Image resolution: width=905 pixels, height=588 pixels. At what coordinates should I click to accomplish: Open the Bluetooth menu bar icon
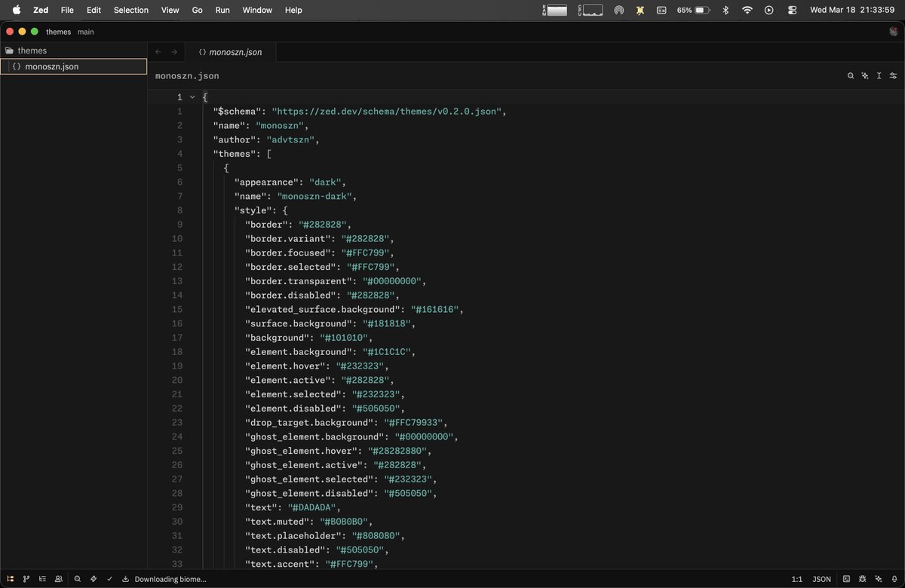point(726,10)
